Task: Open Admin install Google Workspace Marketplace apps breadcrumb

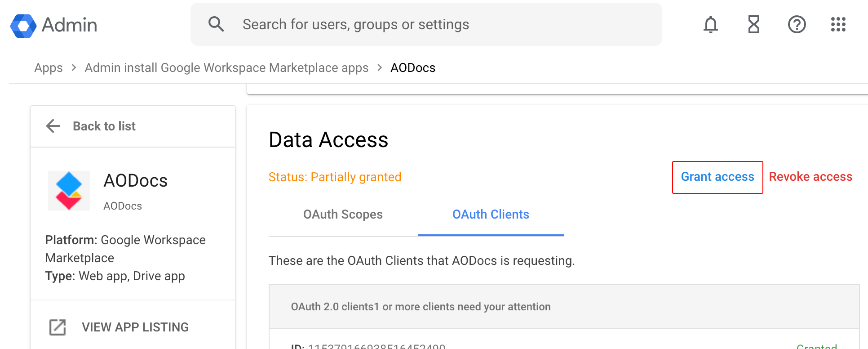Action: 226,68
